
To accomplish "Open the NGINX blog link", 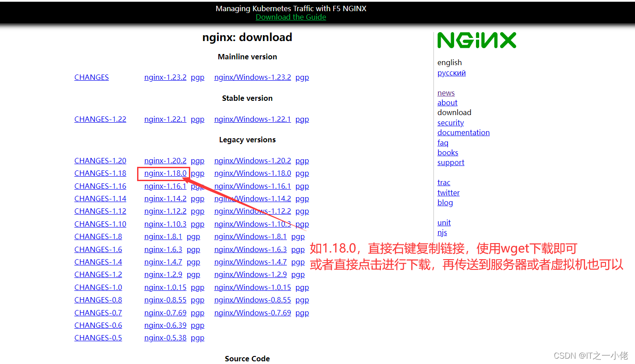I will 445,203.
